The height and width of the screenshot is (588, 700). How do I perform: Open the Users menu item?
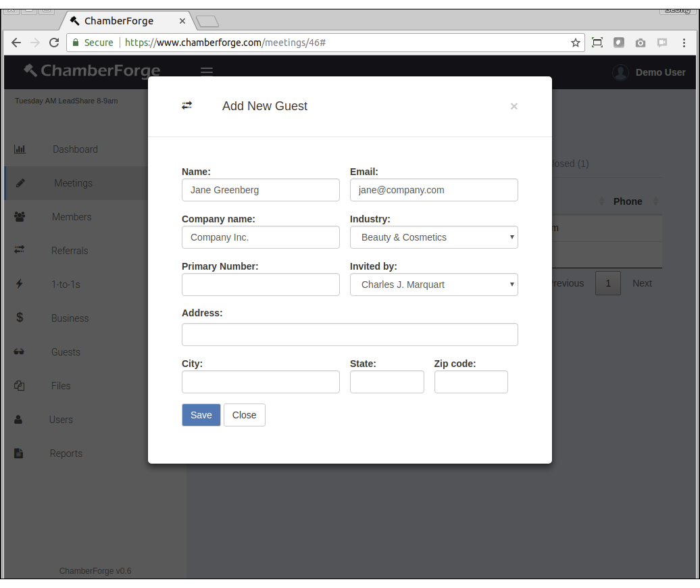tap(61, 420)
